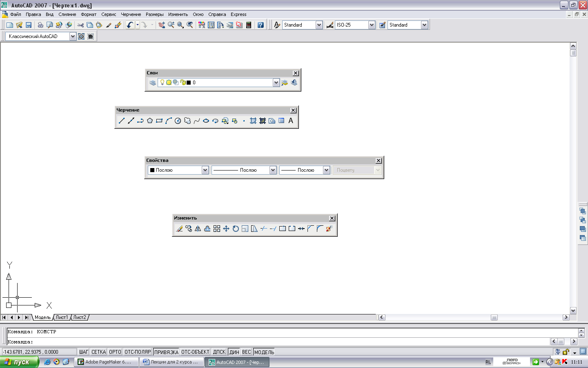
Task: Open the table style Standard dropdown
Action: (424, 25)
